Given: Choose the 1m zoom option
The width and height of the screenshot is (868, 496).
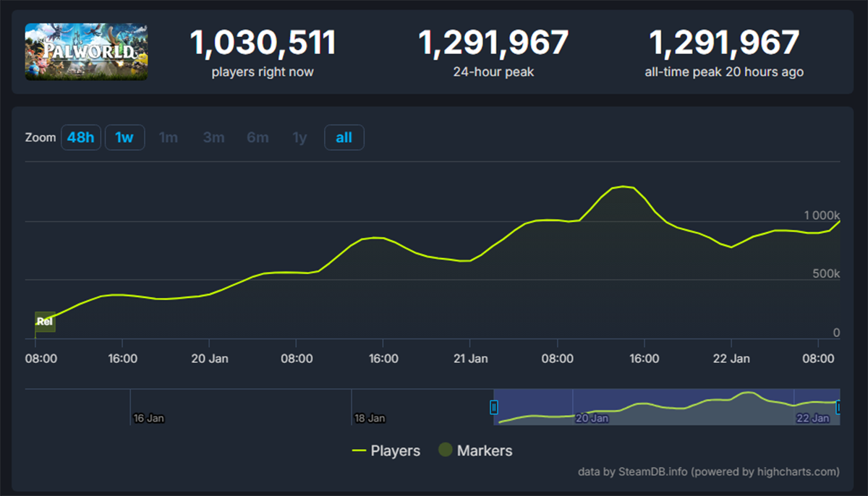Looking at the screenshot, I should coord(168,137).
